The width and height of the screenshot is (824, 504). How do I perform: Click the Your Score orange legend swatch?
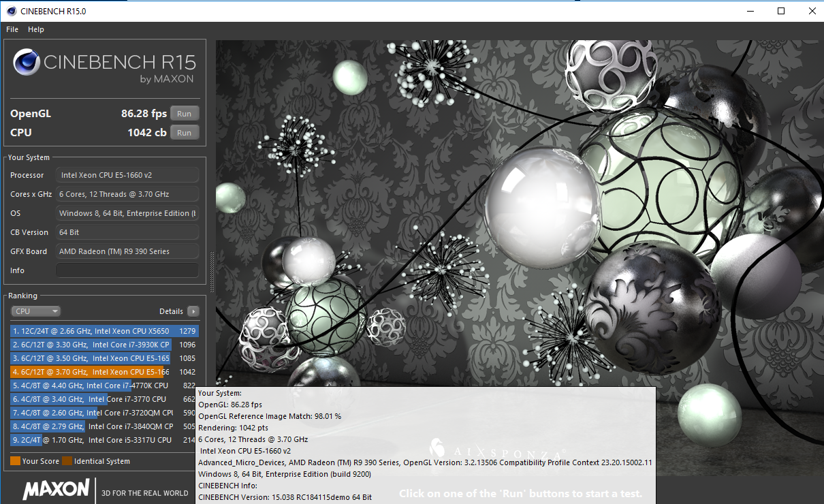[15, 461]
